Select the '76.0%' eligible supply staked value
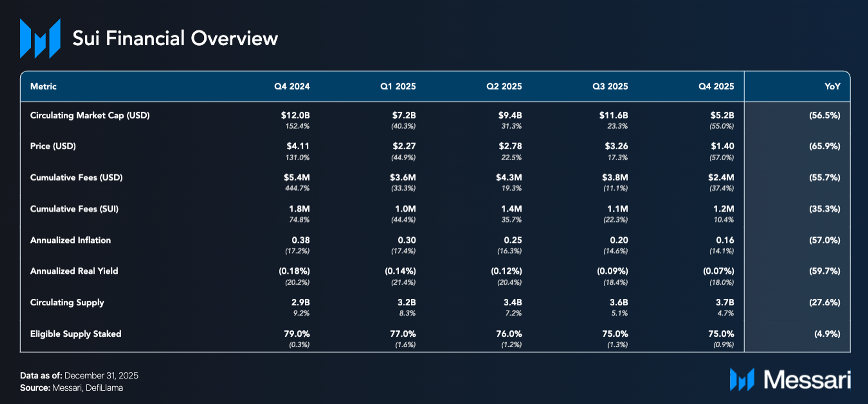 pos(509,334)
